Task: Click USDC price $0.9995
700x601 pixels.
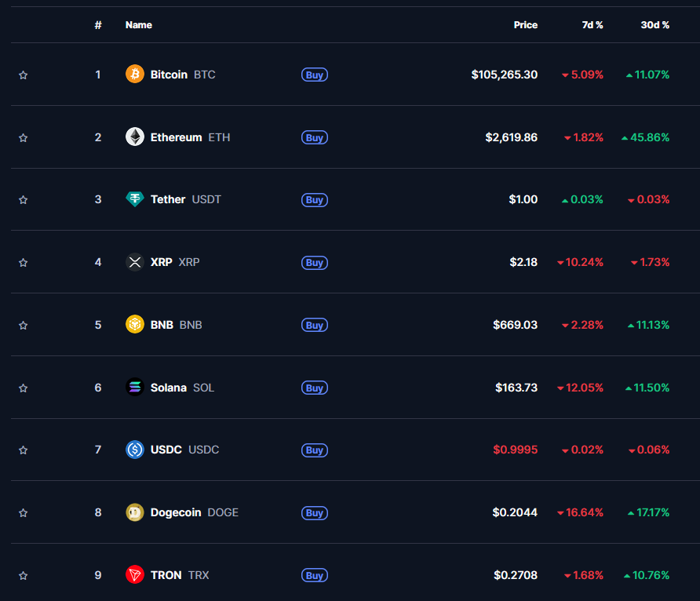Action: coord(515,450)
